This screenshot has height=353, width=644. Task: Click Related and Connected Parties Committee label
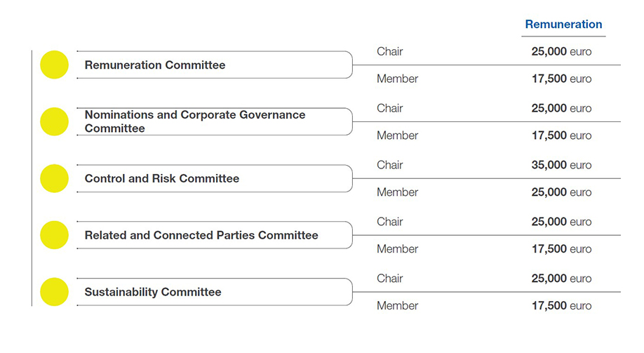tap(201, 235)
